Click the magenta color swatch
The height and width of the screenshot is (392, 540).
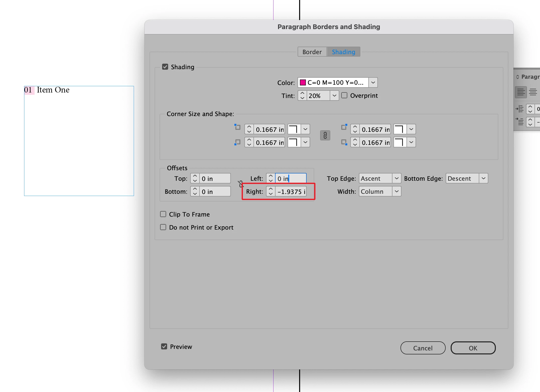(303, 82)
